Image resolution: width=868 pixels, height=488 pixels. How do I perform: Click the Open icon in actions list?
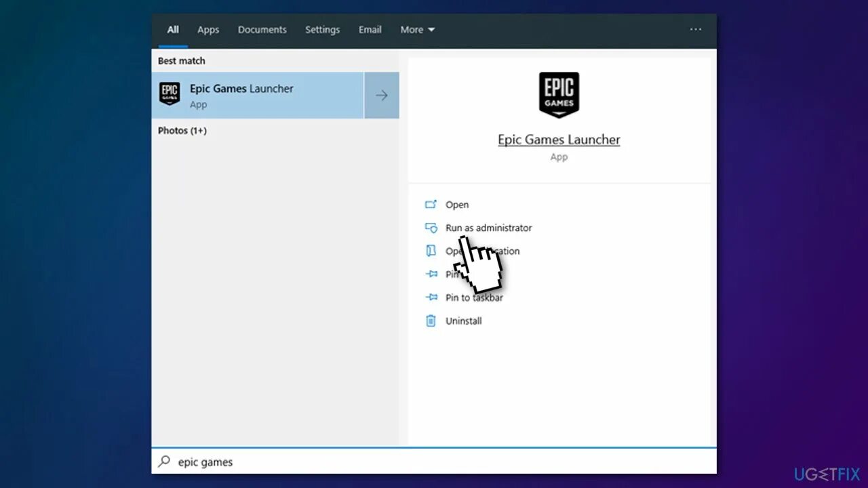pos(431,205)
